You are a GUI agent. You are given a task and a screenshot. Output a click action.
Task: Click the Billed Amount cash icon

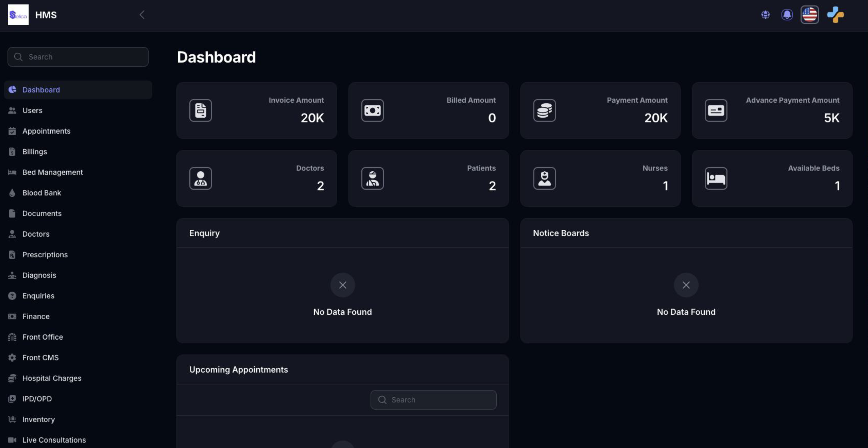tap(372, 110)
